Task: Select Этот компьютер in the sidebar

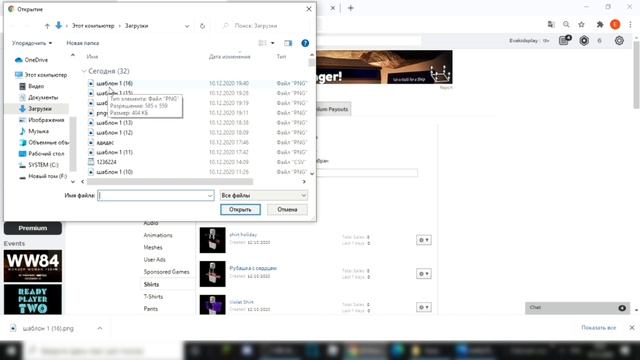Action: click(x=41, y=75)
